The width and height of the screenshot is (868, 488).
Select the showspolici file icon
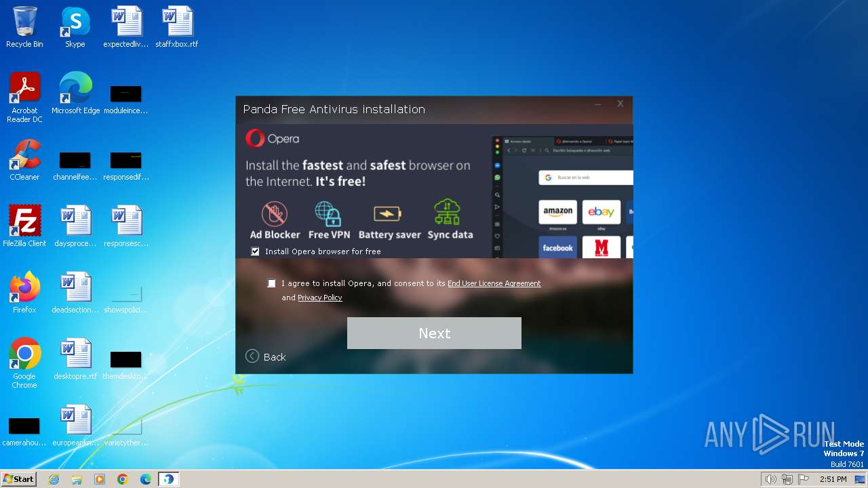tap(126, 299)
